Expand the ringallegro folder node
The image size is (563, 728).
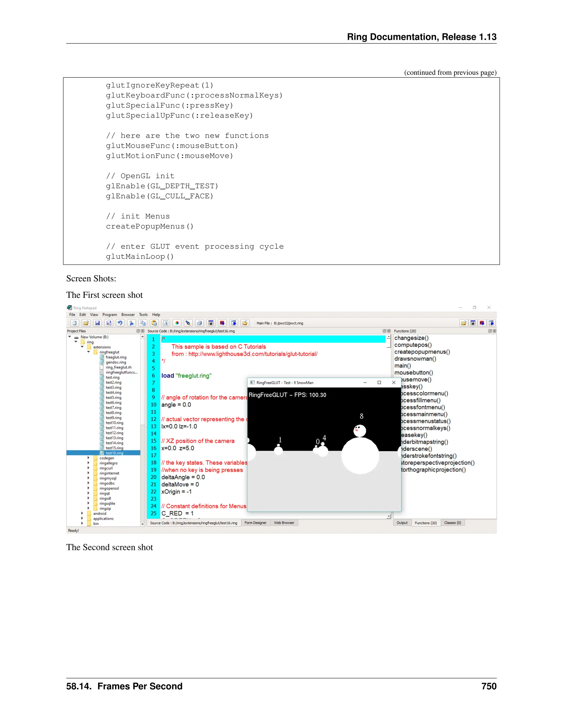(x=89, y=463)
